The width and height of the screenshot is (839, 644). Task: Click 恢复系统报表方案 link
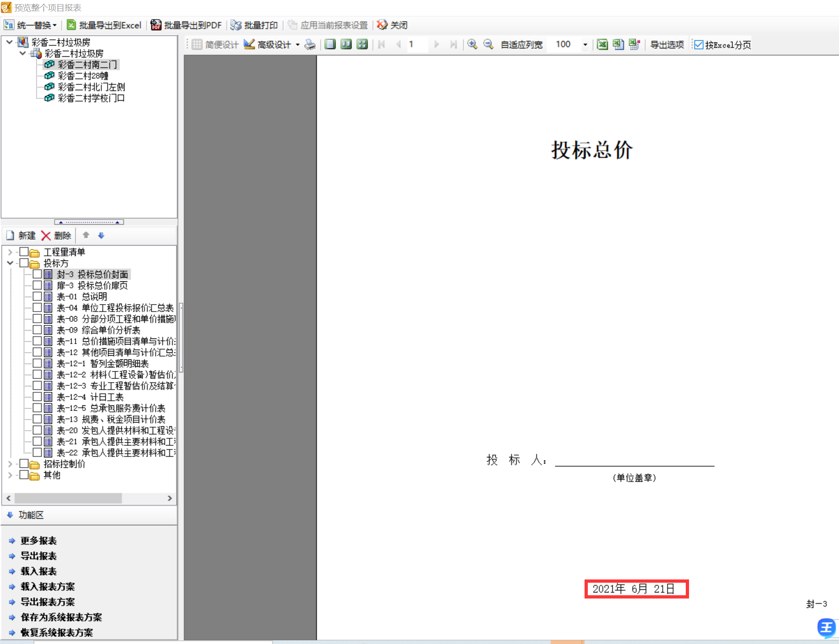click(x=57, y=633)
